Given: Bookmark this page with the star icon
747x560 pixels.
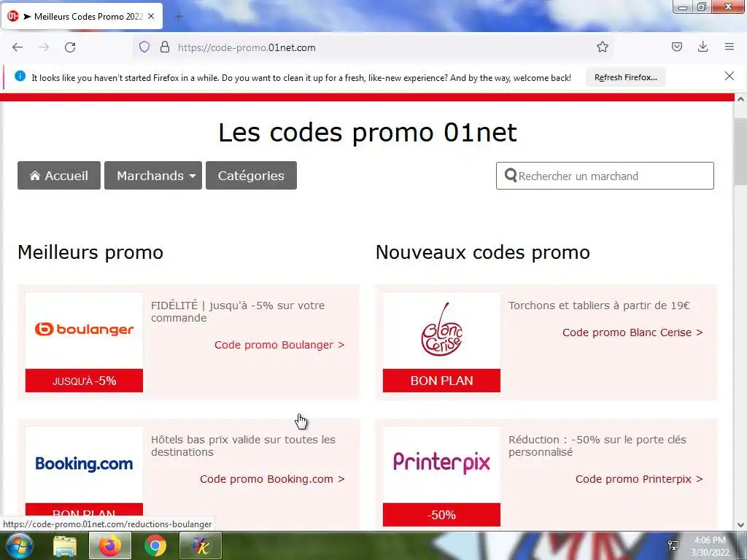Looking at the screenshot, I should (602, 47).
